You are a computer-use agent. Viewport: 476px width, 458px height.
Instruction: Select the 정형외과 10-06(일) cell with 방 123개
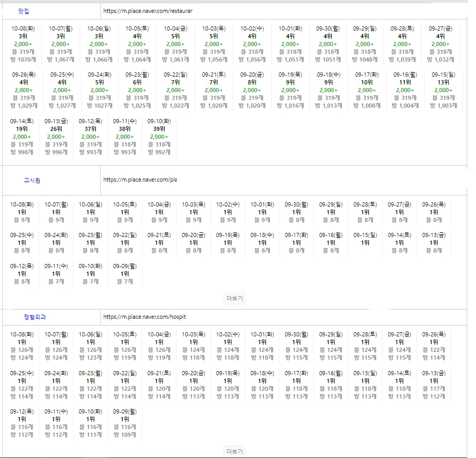click(91, 346)
